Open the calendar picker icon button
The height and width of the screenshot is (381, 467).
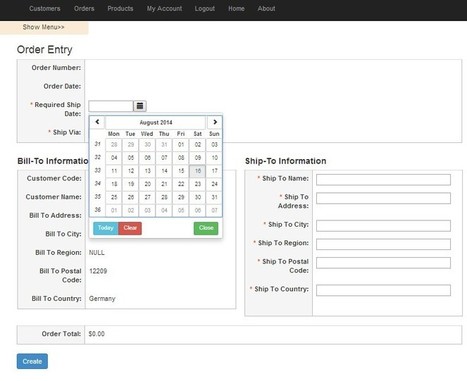tap(140, 106)
